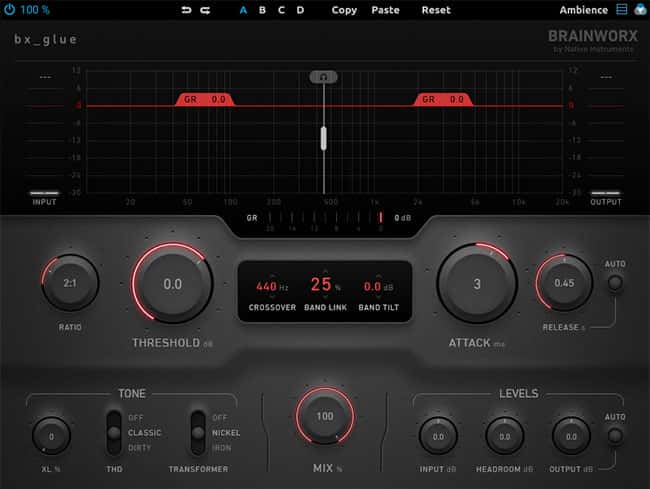Select settings slot A
650x489 pixels.
(x=243, y=10)
